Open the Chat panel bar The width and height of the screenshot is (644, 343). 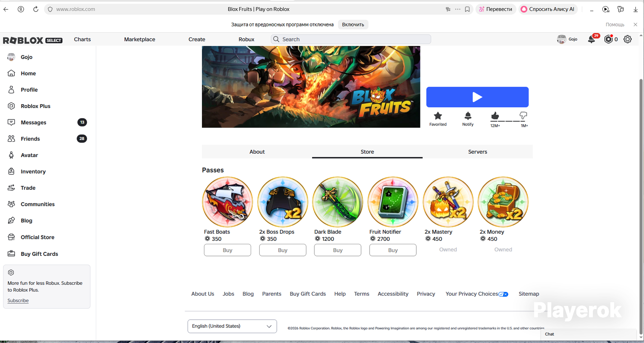[x=589, y=334]
